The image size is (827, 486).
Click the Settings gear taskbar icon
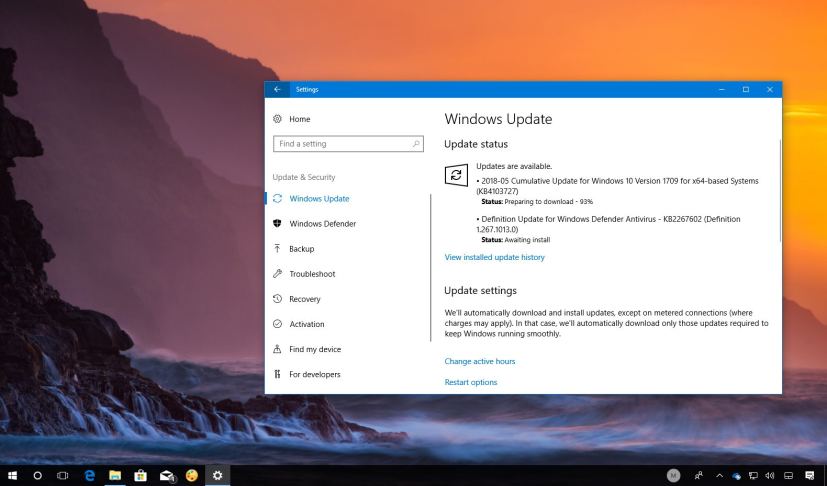217,475
